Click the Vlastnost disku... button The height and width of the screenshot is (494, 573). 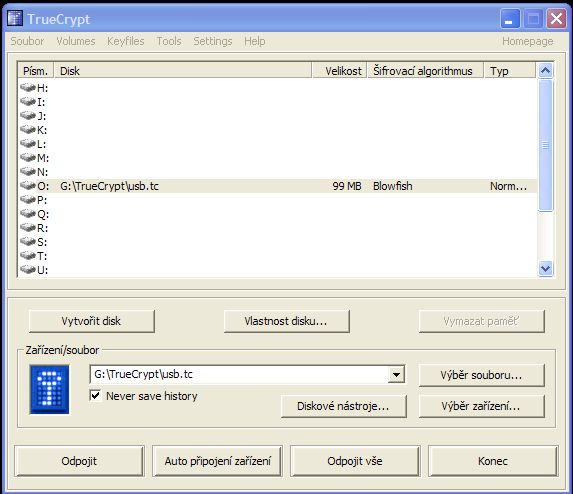pyautogui.click(x=286, y=321)
